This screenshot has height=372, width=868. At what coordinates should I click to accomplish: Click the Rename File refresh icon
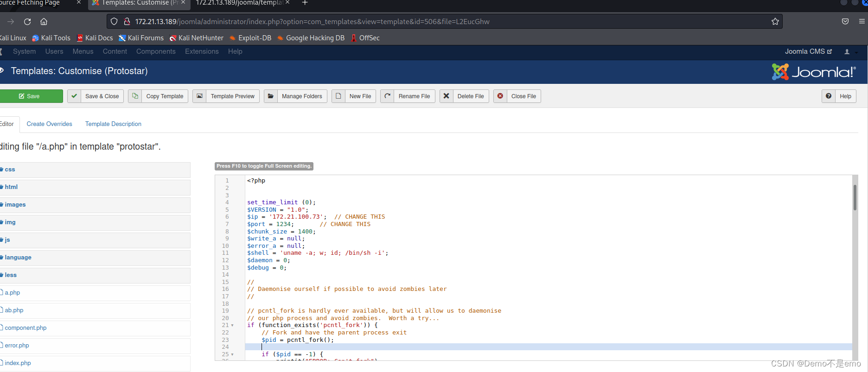388,96
